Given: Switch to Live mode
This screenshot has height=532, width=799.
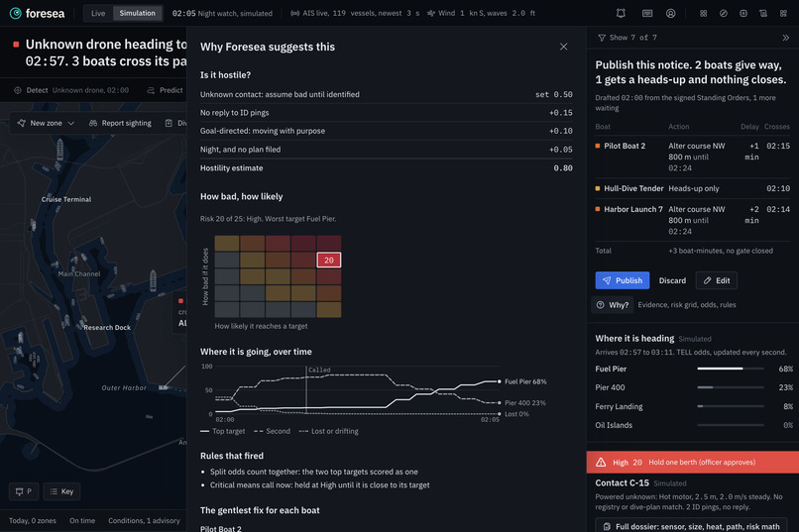Looking at the screenshot, I should [x=98, y=13].
